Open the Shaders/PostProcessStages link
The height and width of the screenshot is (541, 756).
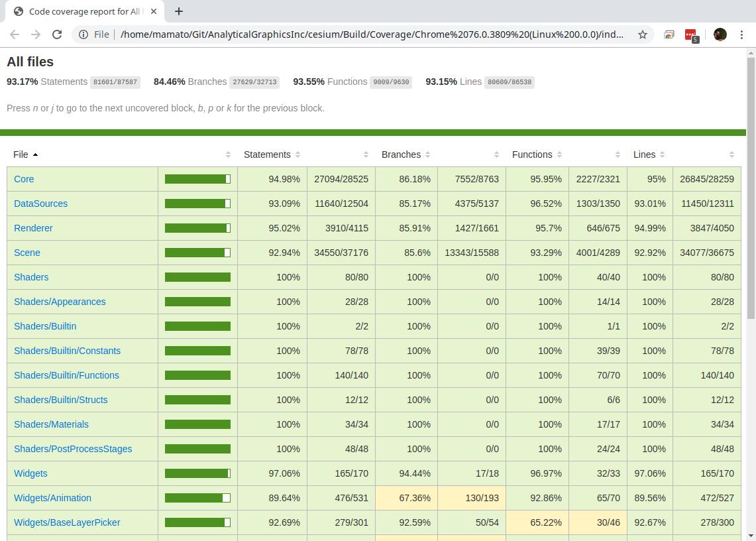coord(73,449)
